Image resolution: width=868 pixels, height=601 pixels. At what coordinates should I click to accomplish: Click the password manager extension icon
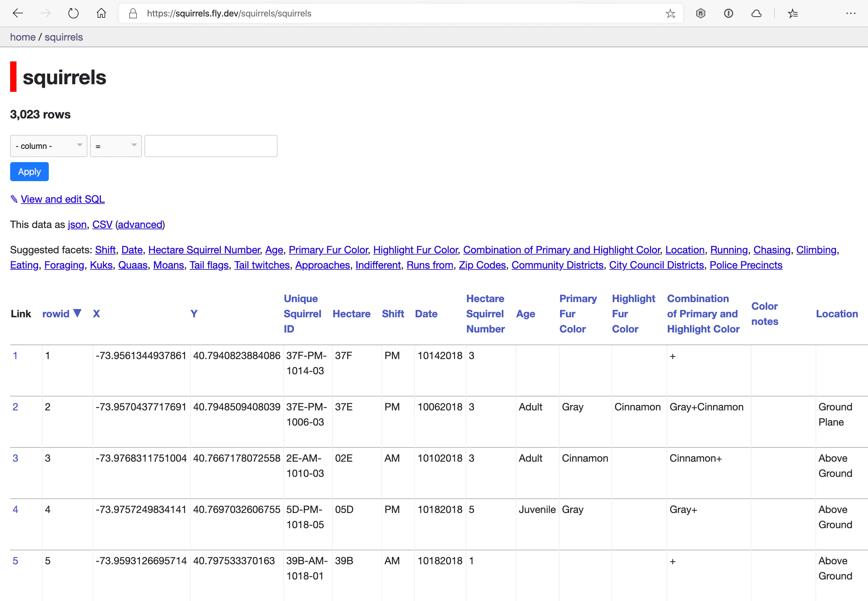pyautogui.click(x=728, y=14)
